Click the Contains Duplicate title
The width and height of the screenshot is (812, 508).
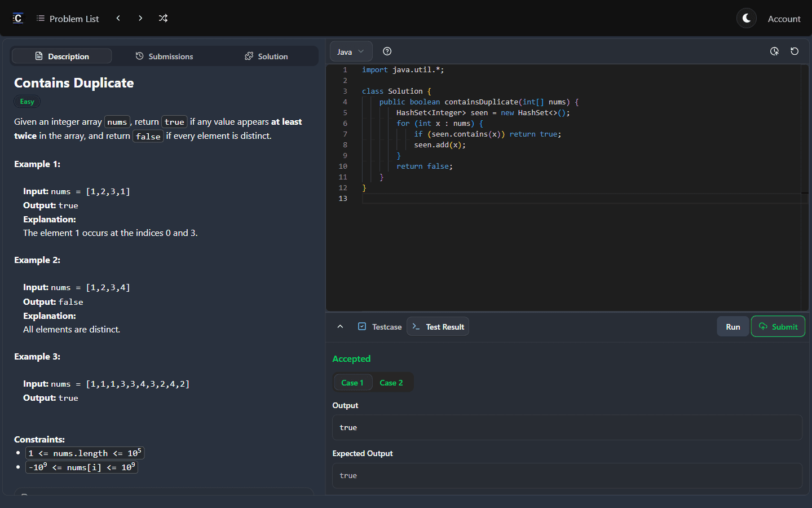point(74,83)
